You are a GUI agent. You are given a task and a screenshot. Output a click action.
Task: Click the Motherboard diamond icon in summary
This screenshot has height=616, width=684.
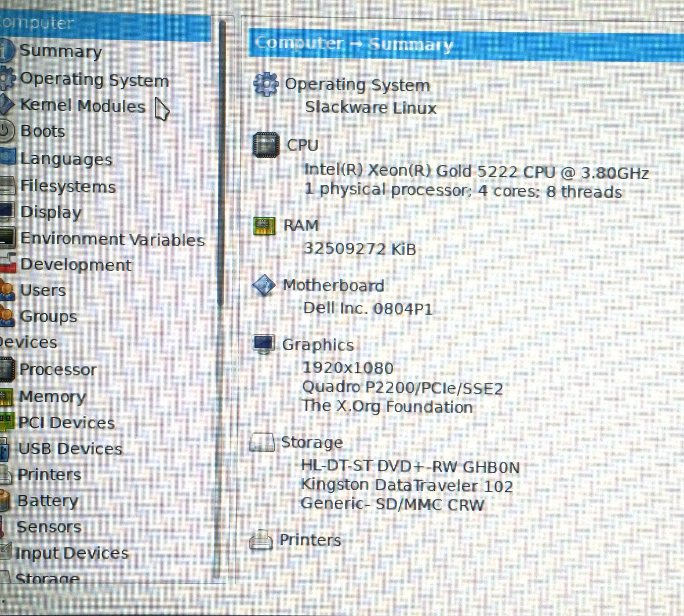[x=264, y=285]
